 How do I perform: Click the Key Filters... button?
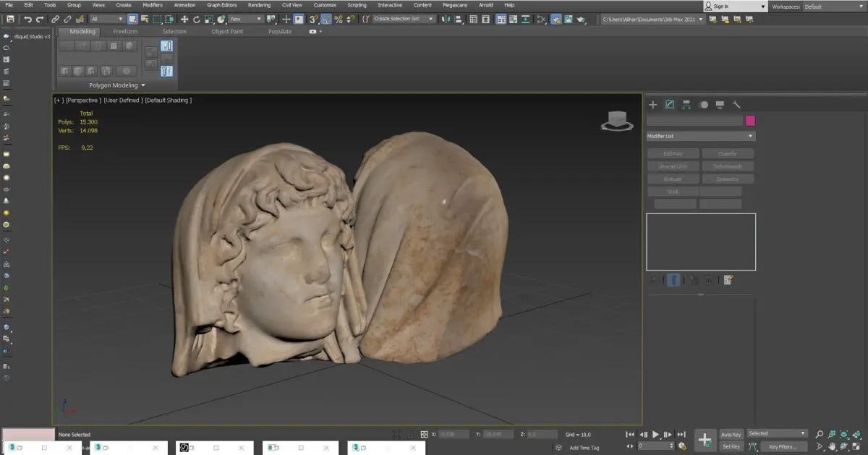783,447
